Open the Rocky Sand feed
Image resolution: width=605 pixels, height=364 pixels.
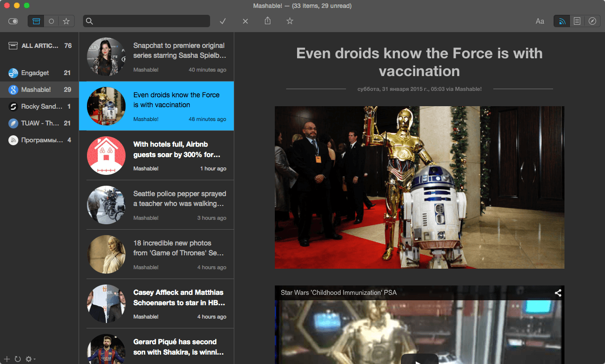[x=40, y=107]
